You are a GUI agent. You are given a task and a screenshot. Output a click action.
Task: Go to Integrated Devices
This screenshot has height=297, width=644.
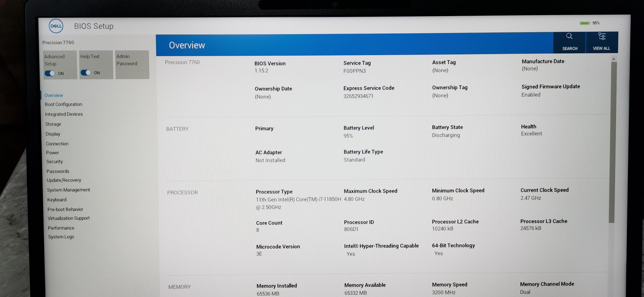pos(64,114)
